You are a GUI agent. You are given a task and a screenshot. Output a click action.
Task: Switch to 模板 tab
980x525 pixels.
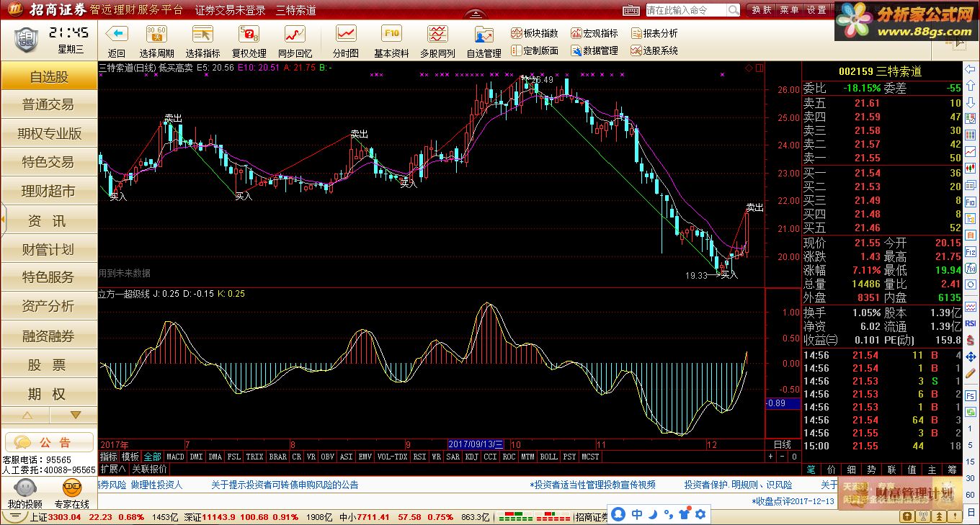point(130,457)
